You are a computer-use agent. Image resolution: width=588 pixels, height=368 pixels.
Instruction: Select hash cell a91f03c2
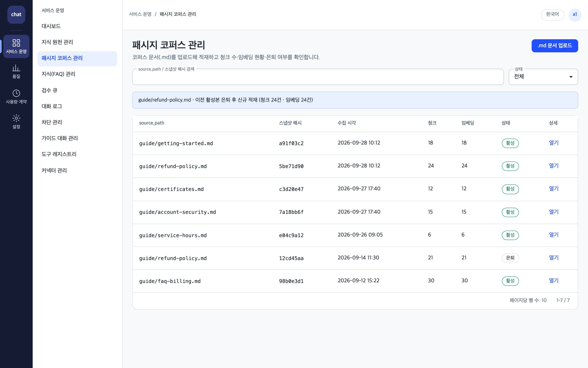(291, 143)
